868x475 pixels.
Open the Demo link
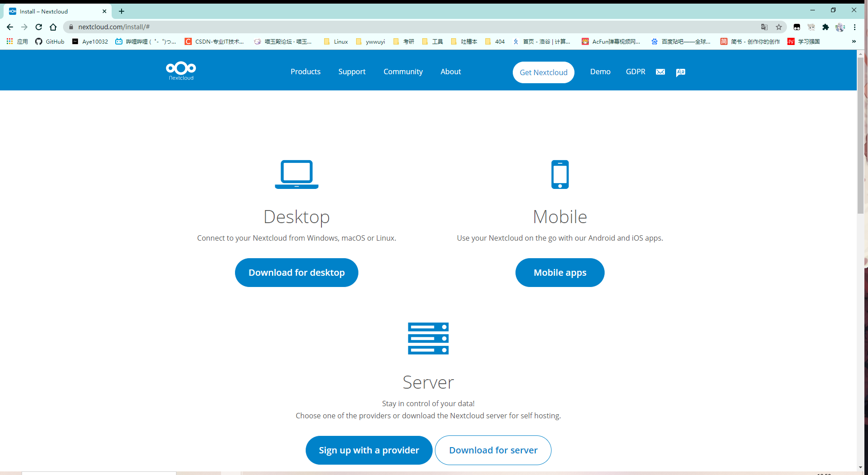point(600,72)
